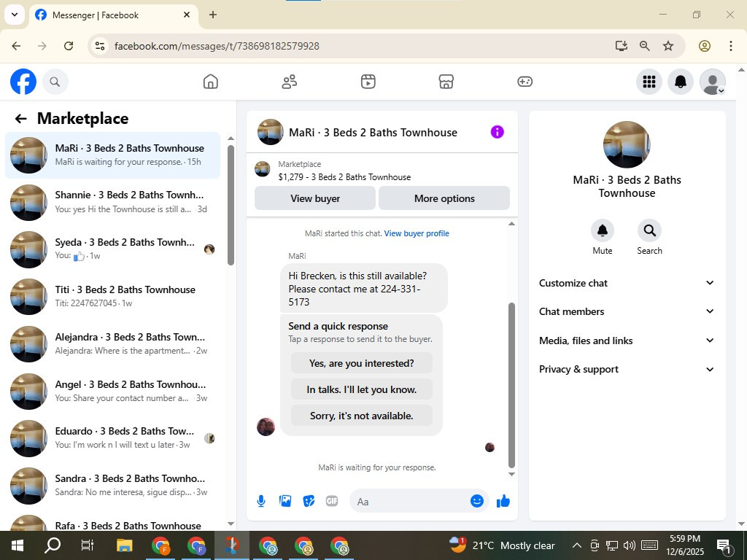Open the Gaming controller icon
This screenshot has width=747, height=560.
[x=525, y=82]
